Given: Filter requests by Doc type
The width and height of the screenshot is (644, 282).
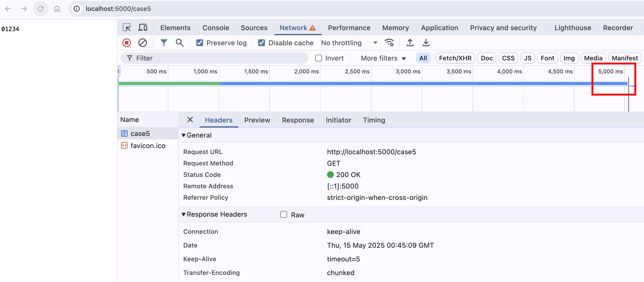Looking at the screenshot, I should (487, 58).
